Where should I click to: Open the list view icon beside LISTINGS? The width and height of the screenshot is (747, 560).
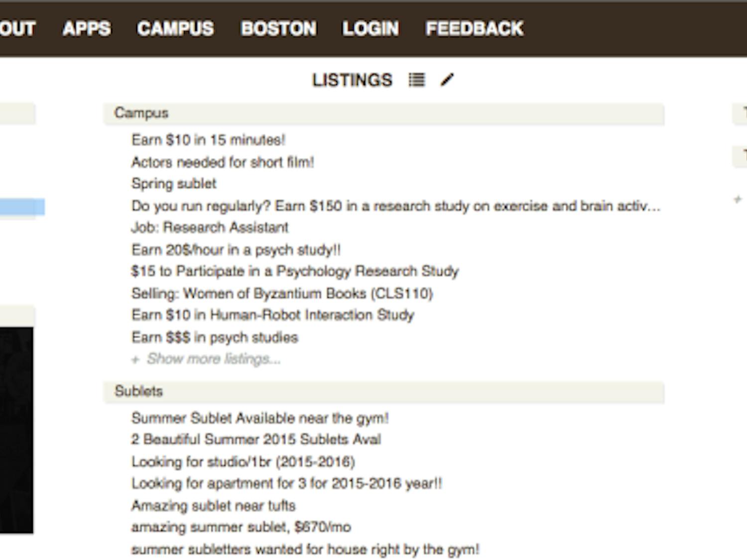tap(416, 80)
